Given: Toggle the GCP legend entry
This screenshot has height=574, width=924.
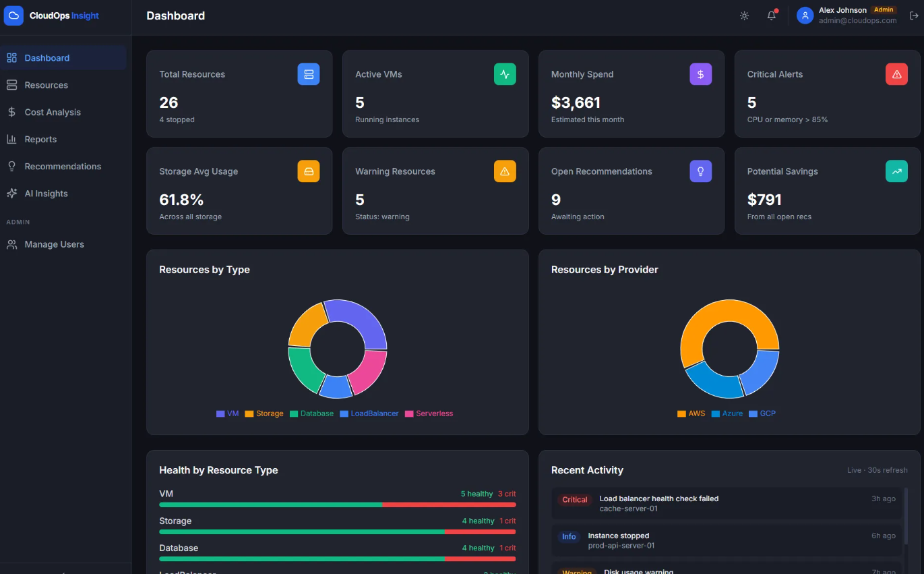Looking at the screenshot, I should (x=762, y=413).
